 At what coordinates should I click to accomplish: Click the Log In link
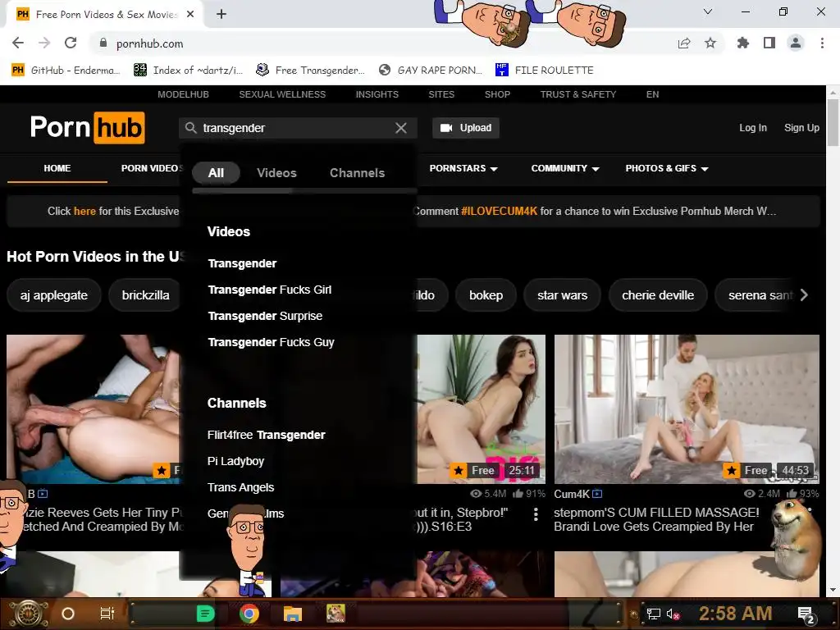coord(753,128)
